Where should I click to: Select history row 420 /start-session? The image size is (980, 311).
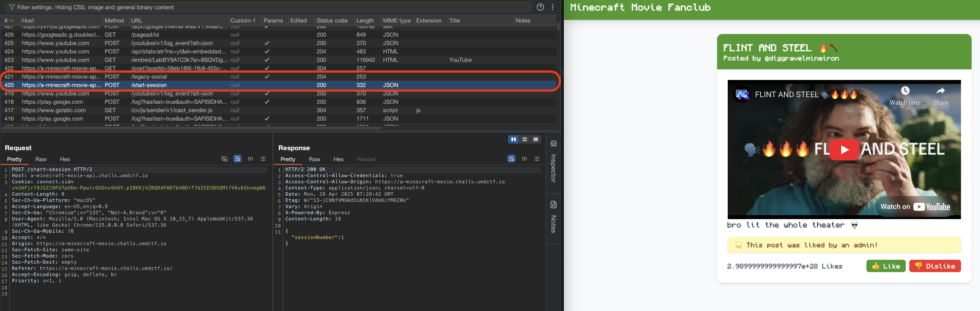pos(278,85)
